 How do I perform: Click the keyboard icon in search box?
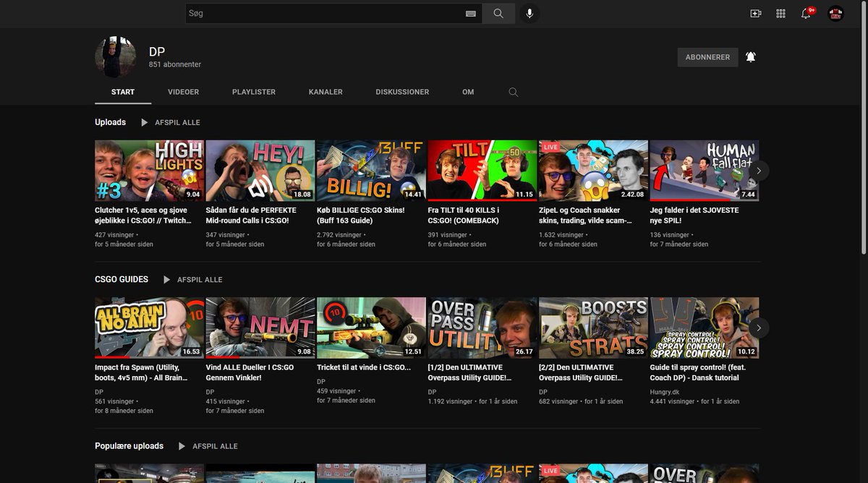tap(471, 14)
